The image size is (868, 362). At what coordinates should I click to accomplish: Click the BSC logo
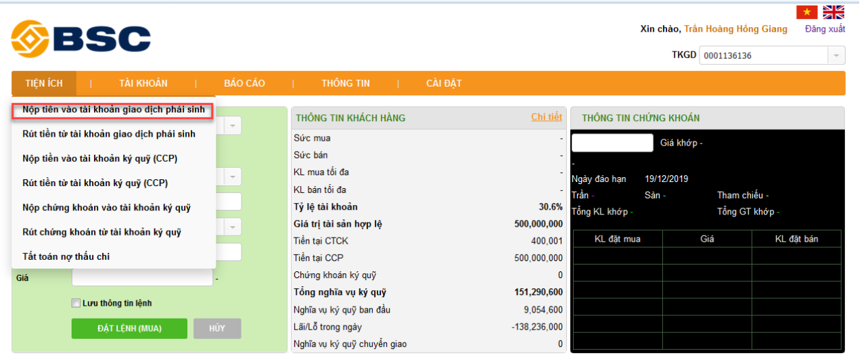[x=81, y=39]
